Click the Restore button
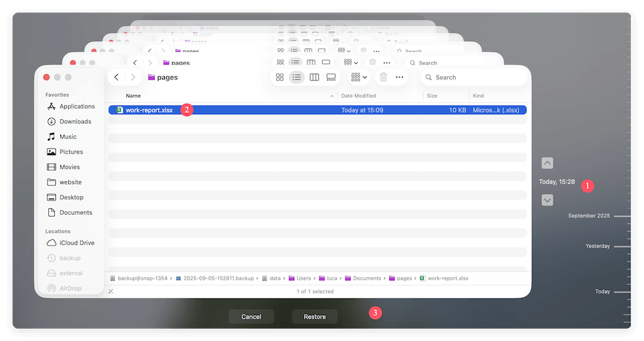Screen dimensions: 644x341 click(x=315, y=317)
